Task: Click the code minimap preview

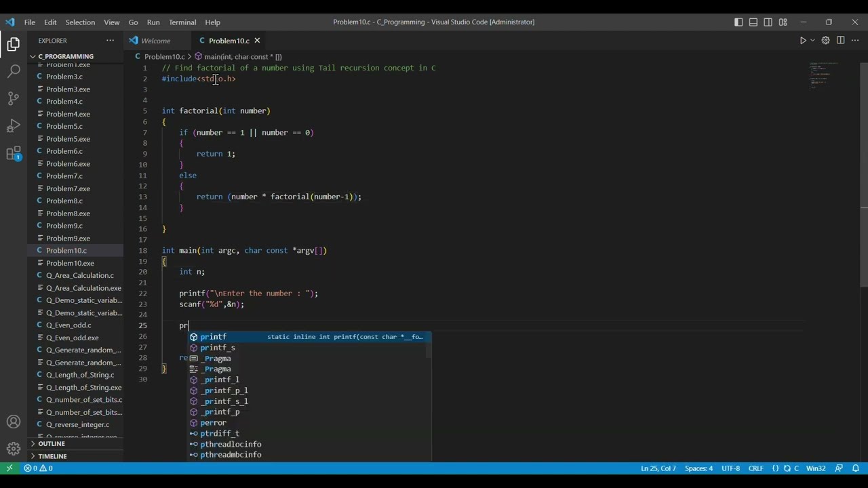Action: [x=823, y=76]
